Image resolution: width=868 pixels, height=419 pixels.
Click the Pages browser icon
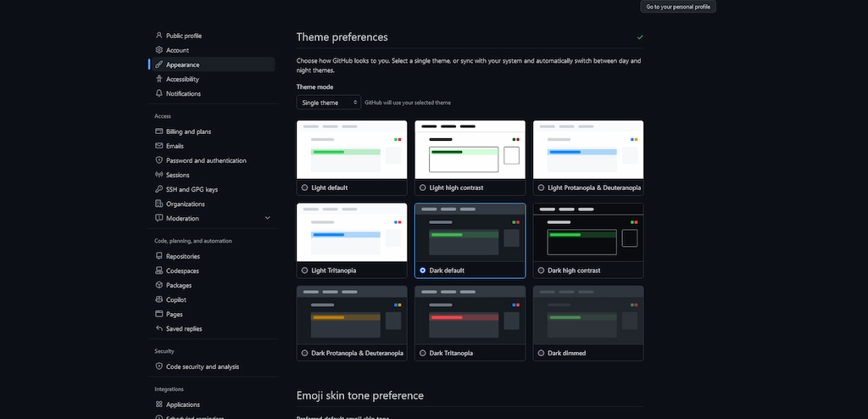[x=159, y=314]
